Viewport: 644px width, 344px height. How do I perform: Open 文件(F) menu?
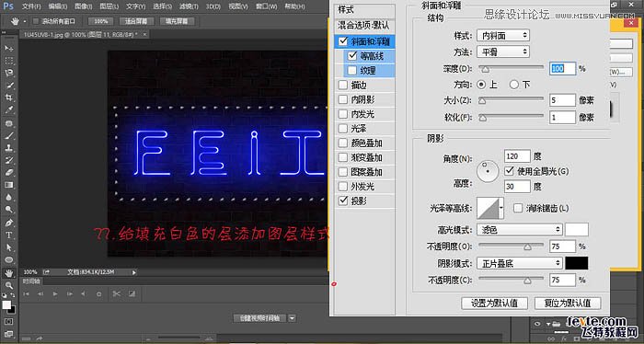31,6
